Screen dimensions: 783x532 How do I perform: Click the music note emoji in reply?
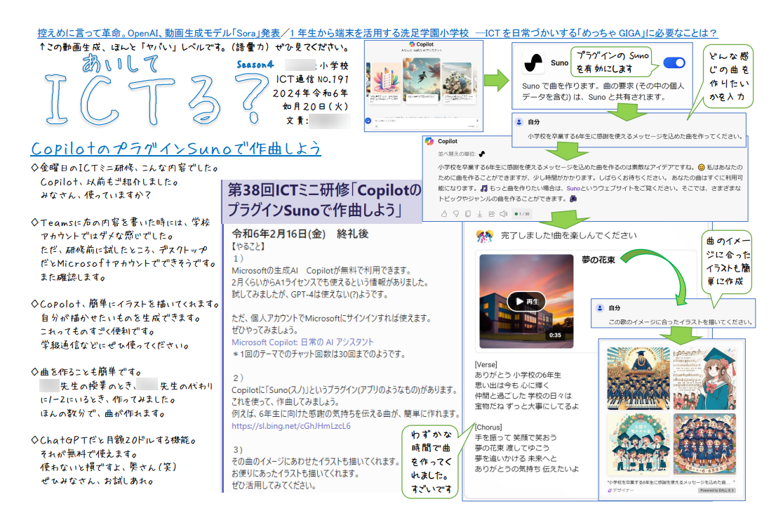pyautogui.click(x=484, y=188)
